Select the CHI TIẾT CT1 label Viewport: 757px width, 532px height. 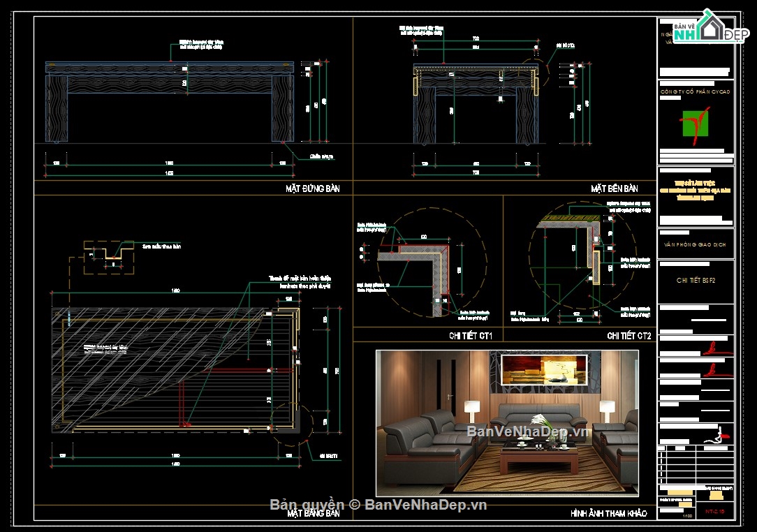pyautogui.click(x=471, y=336)
